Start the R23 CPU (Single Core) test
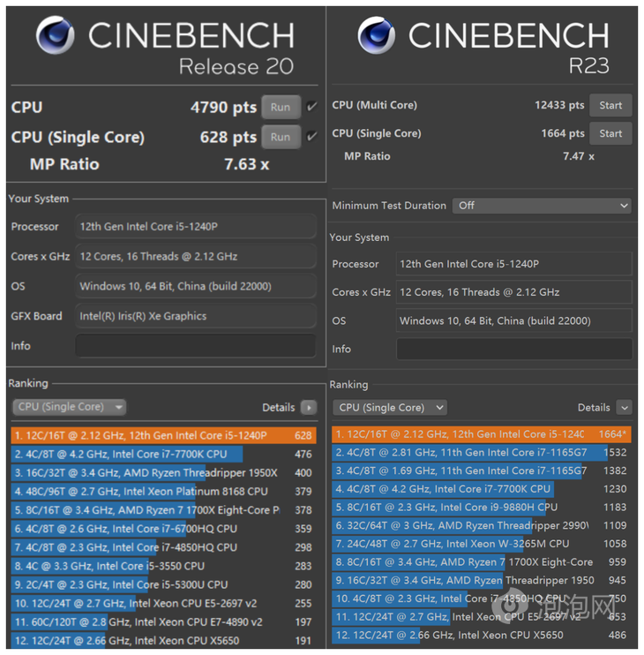Image resolution: width=644 pixels, height=655 pixels. 610,134
